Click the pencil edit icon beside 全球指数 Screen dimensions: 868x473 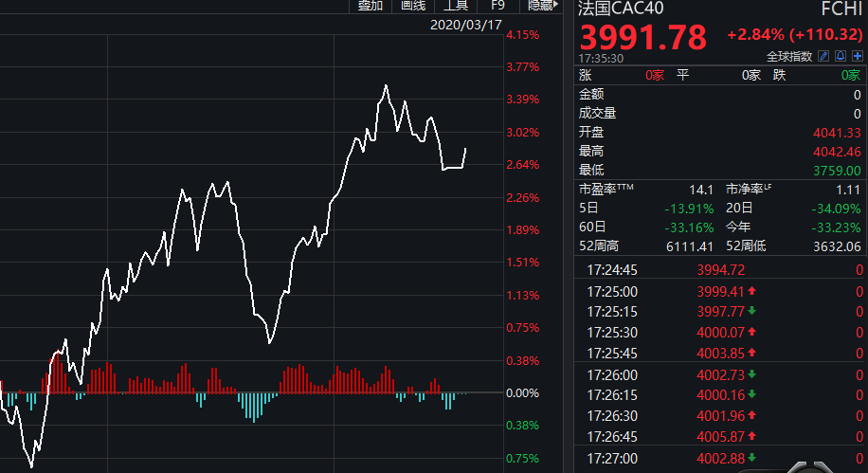click(823, 56)
